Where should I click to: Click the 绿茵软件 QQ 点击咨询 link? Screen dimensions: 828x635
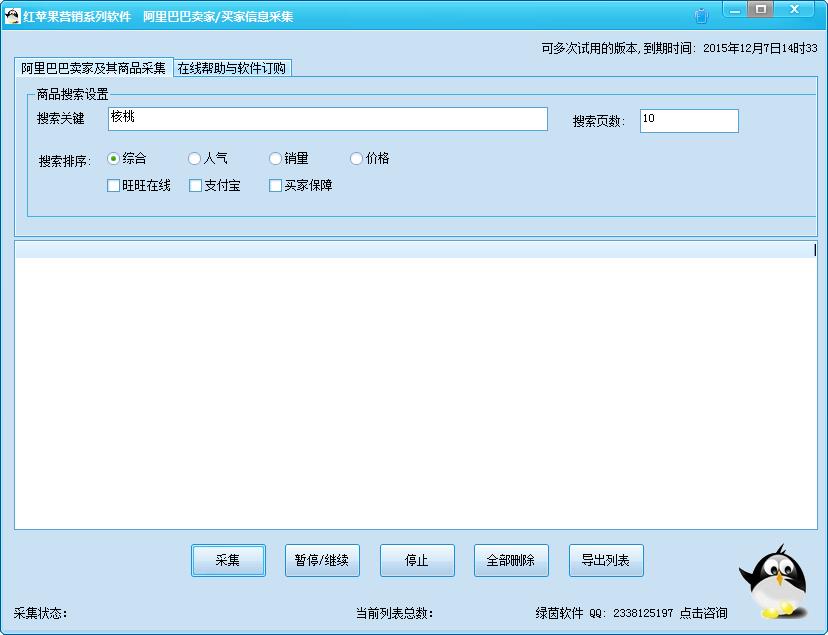631,613
